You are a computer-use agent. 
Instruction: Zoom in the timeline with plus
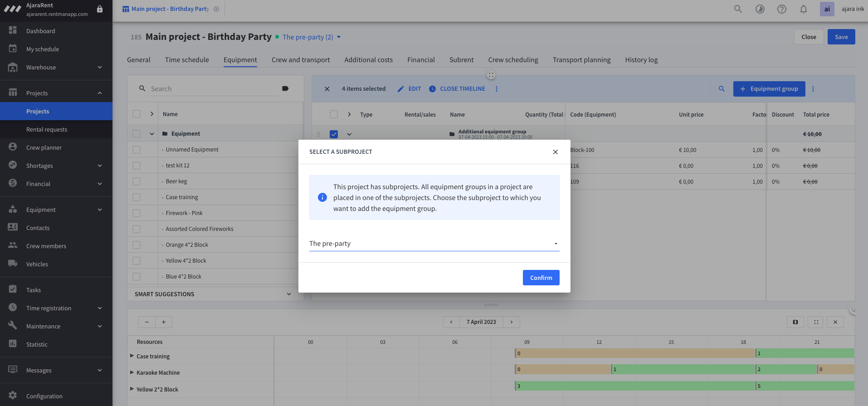164,322
